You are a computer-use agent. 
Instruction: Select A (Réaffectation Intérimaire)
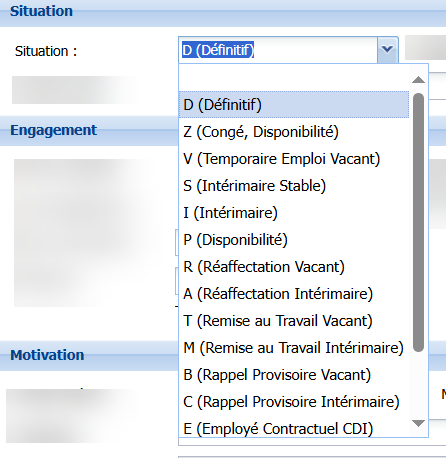(x=294, y=294)
